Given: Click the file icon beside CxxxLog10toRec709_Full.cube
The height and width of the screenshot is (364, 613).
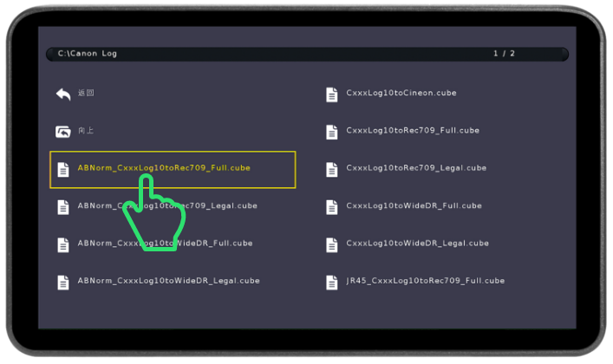Looking at the screenshot, I should [331, 132].
